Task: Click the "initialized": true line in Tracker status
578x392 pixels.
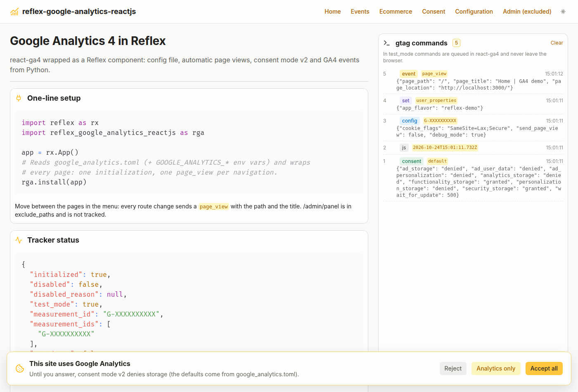Action: (70, 275)
